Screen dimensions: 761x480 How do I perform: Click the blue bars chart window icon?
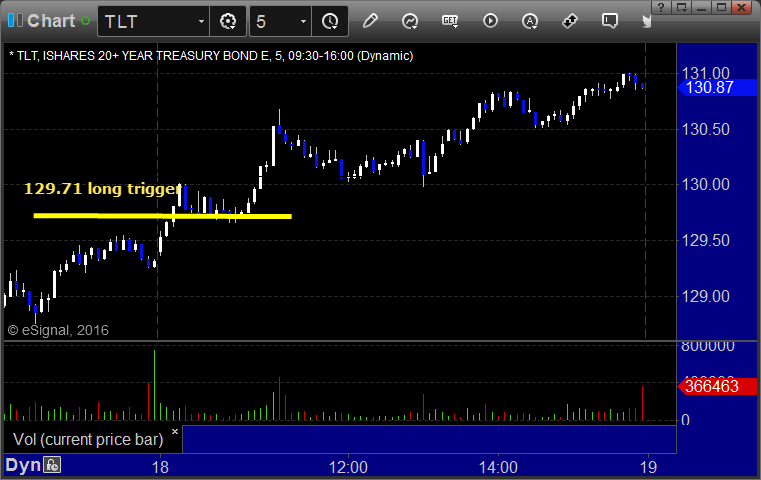coord(15,20)
